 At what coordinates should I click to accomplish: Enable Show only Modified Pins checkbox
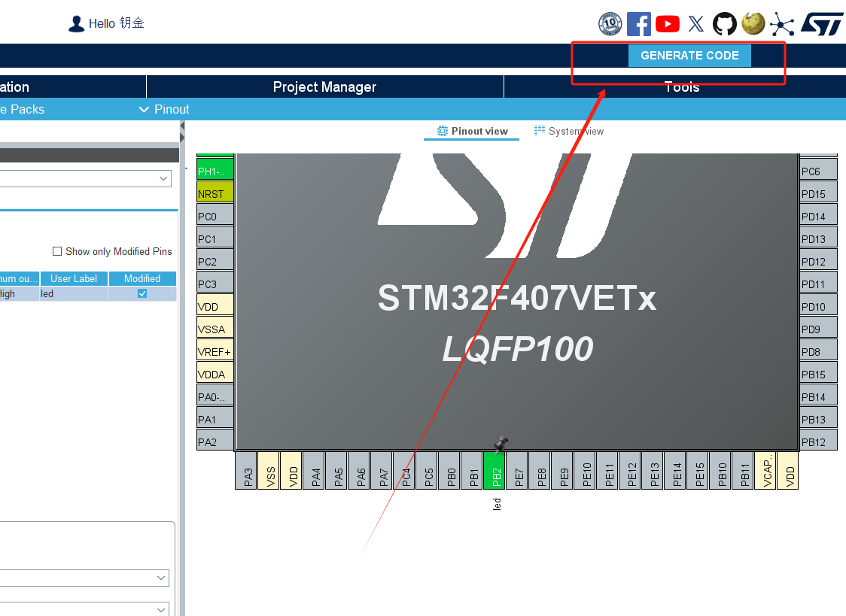[x=57, y=251]
